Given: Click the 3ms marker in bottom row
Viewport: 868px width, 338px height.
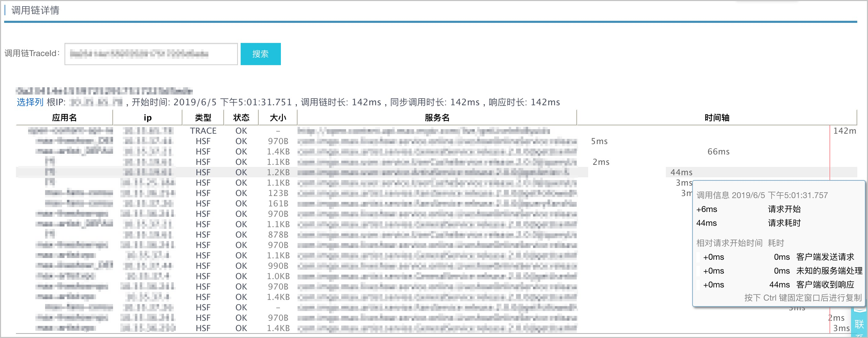Looking at the screenshot, I should point(841,328).
